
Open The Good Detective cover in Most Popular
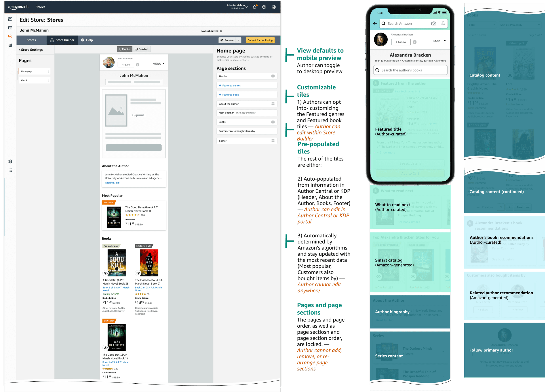(114, 217)
